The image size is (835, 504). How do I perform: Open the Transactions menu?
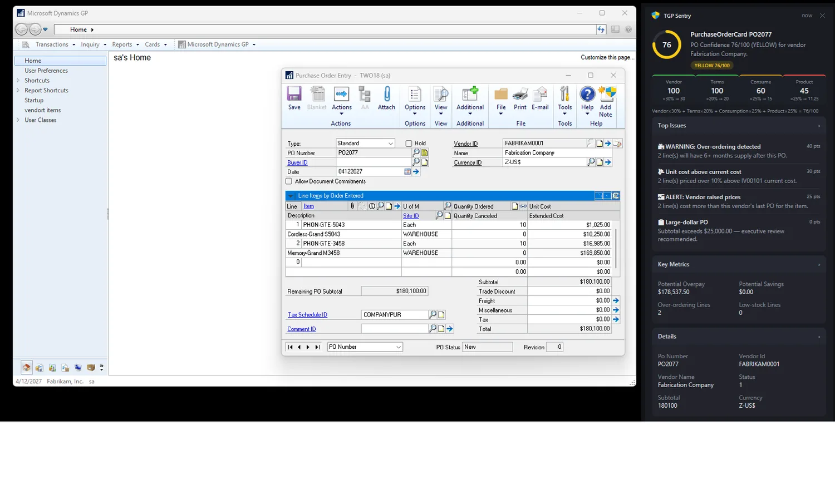point(55,45)
